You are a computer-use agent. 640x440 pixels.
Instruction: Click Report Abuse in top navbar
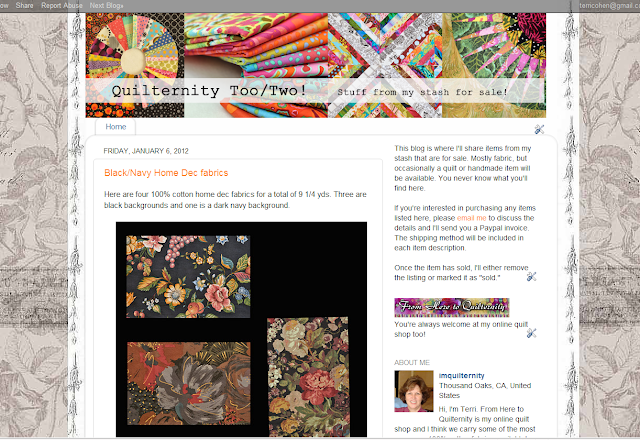pos(62,5)
